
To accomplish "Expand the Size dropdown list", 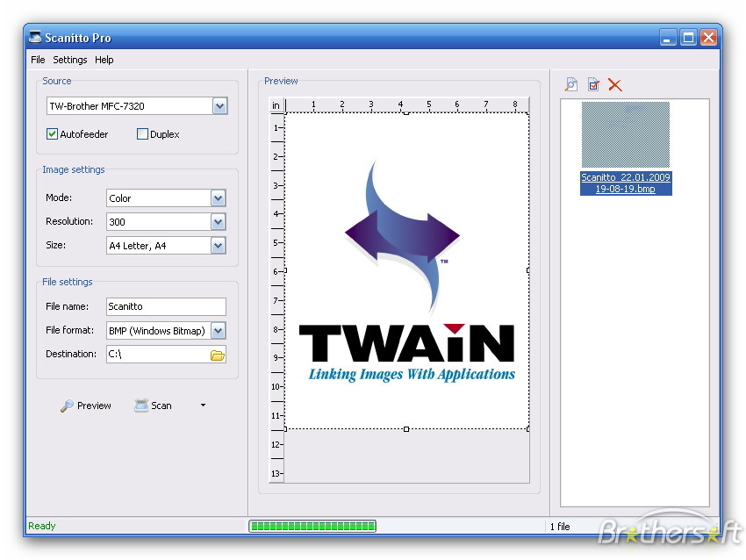I will tap(218, 246).
